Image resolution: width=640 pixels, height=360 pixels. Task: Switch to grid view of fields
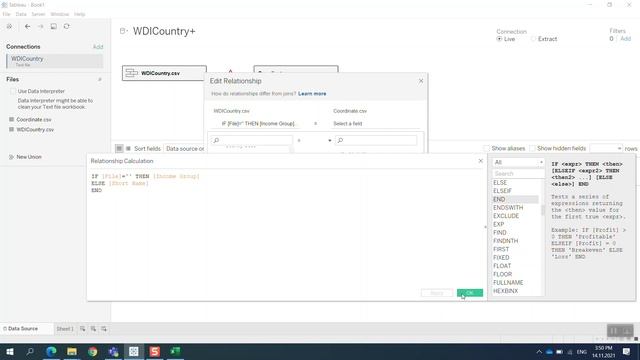coord(119,149)
